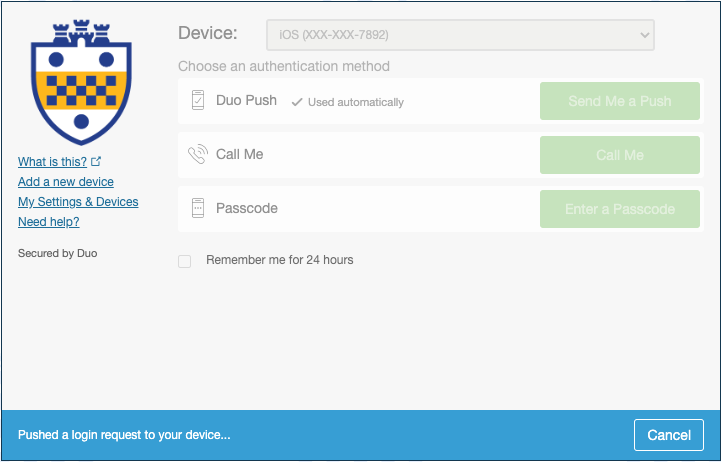Click the Call Me ringing phone icon
721x462 pixels.
198,154
